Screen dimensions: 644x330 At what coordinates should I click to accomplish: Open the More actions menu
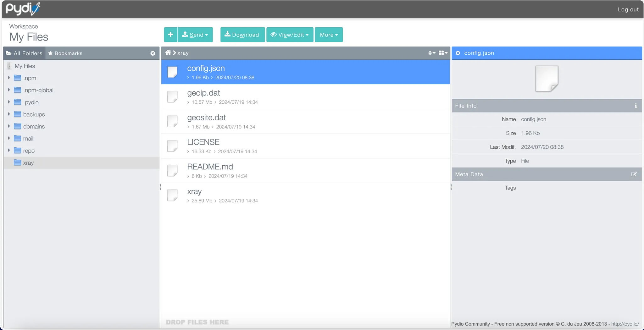click(329, 35)
